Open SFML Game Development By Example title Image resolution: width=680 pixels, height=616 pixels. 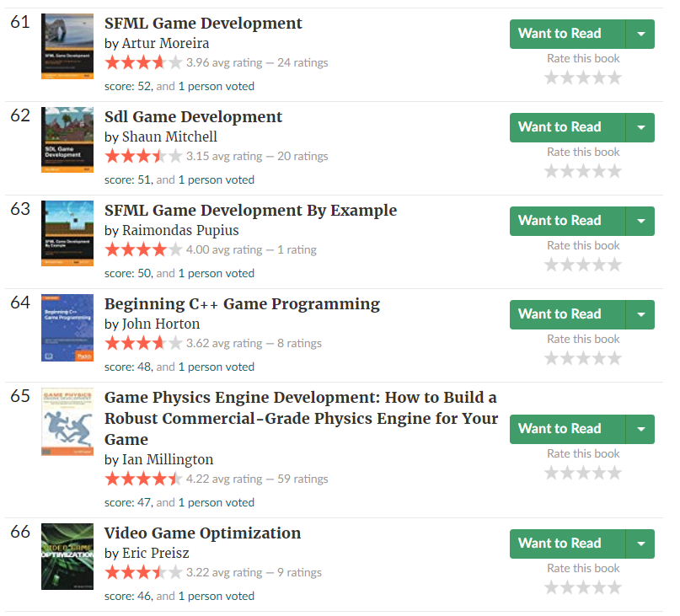[x=250, y=211]
